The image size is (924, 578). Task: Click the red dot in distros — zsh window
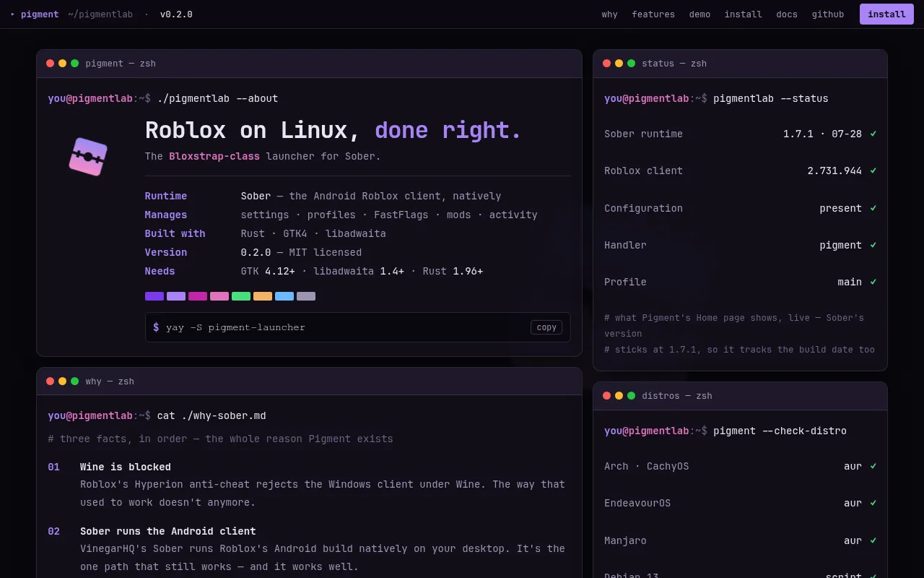click(607, 396)
